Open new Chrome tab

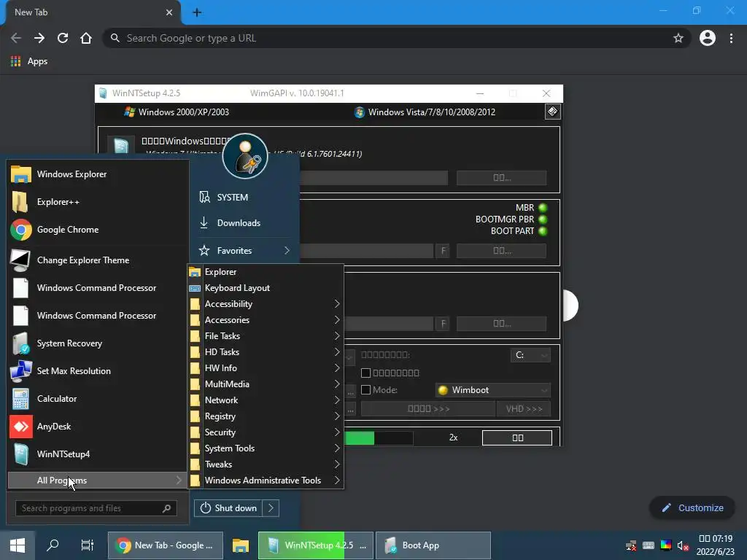pyautogui.click(x=197, y=12)
